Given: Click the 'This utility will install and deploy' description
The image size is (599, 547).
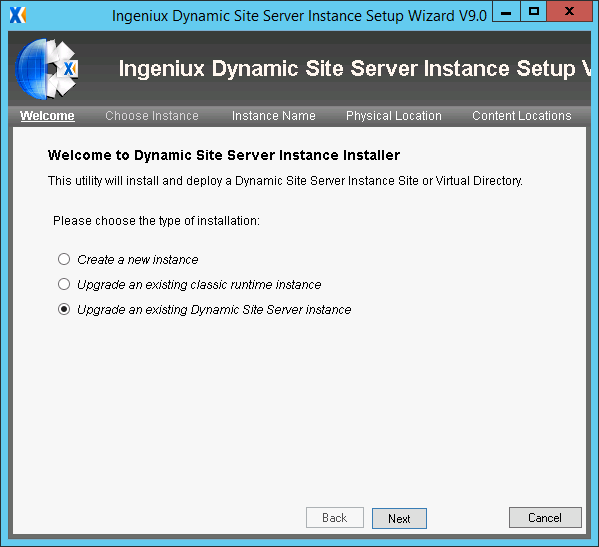Looking at the screenshot, I should [x=285, y=181].
